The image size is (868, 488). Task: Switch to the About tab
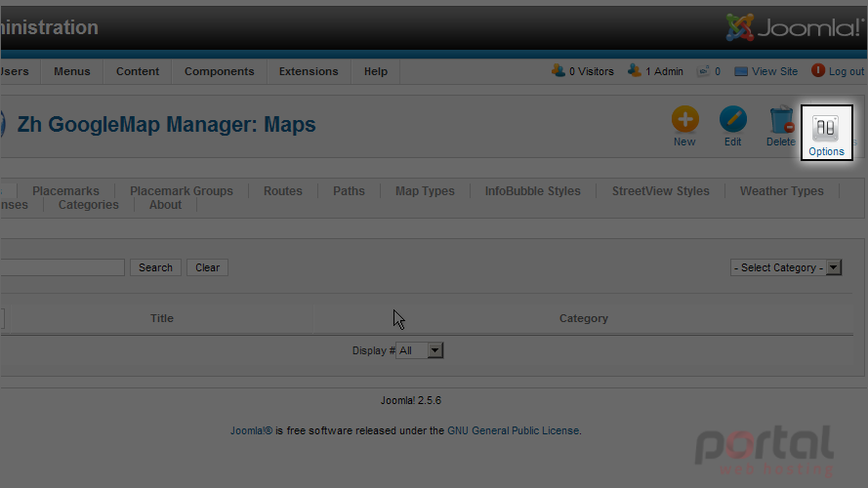tap(165, 205)
